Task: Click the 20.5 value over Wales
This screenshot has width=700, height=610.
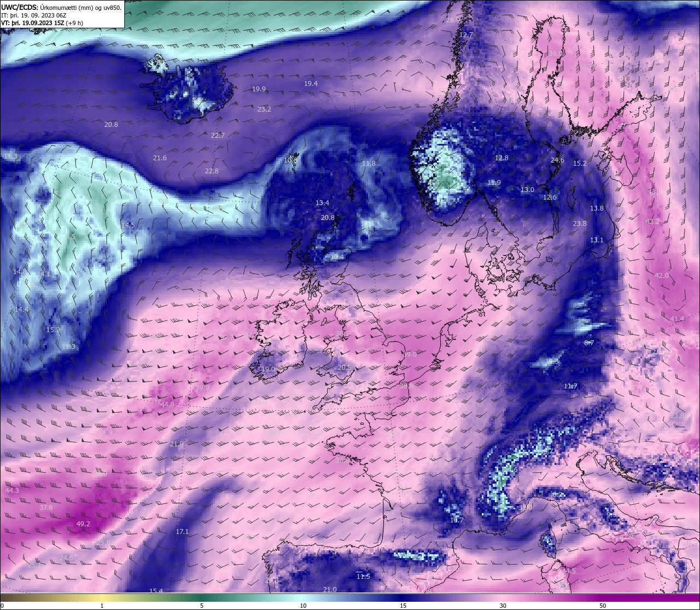Action: point(345,367)
